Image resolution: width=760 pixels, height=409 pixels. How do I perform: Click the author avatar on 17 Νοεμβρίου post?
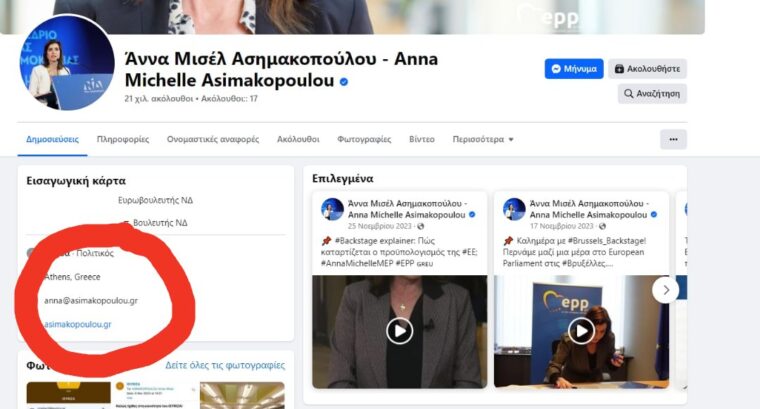click(514, 209)
